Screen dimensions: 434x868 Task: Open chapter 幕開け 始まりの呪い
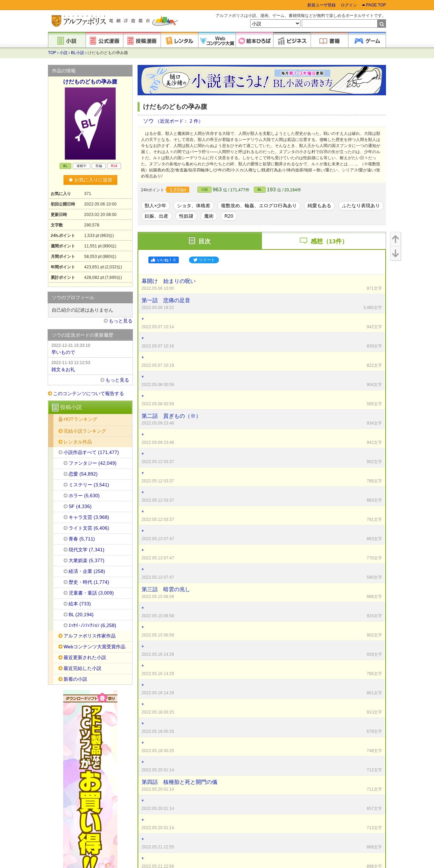pyautogui.click(x=169, y=281)
